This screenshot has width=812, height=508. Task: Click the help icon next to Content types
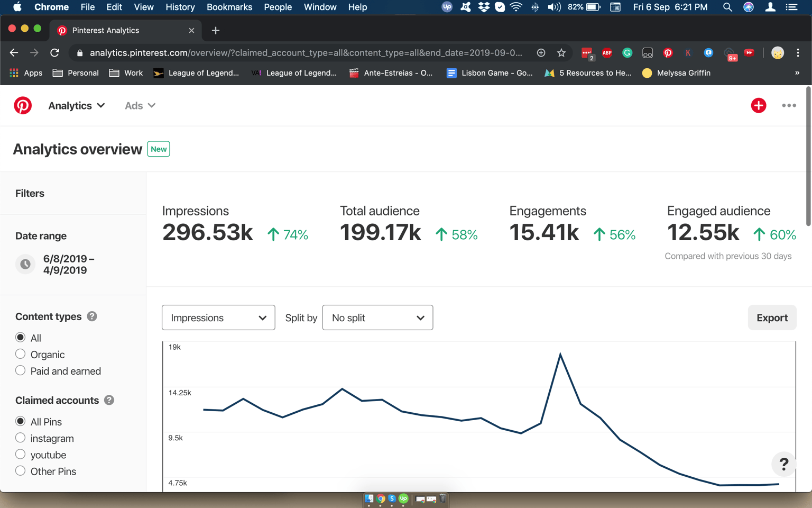coord(92,316)
